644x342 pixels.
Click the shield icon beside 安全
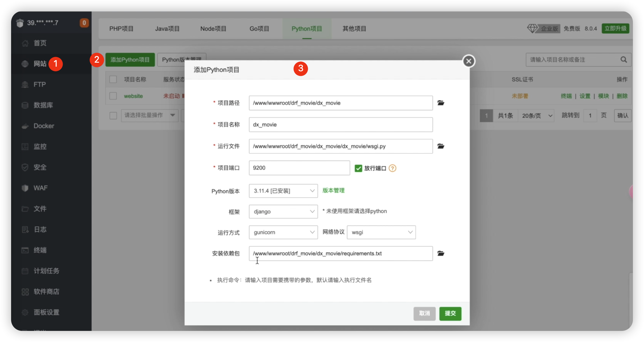[25, 167]
